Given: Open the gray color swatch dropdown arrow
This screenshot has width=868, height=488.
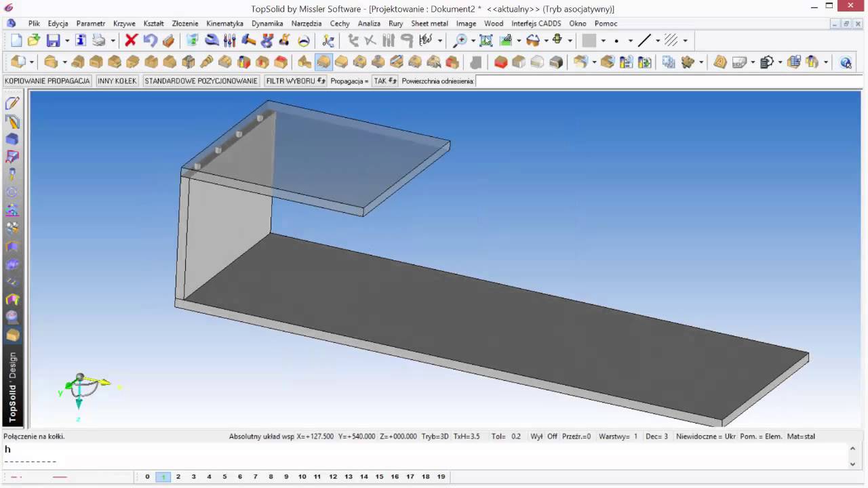Looking at the screenshot, I should [x=603, y=41].
